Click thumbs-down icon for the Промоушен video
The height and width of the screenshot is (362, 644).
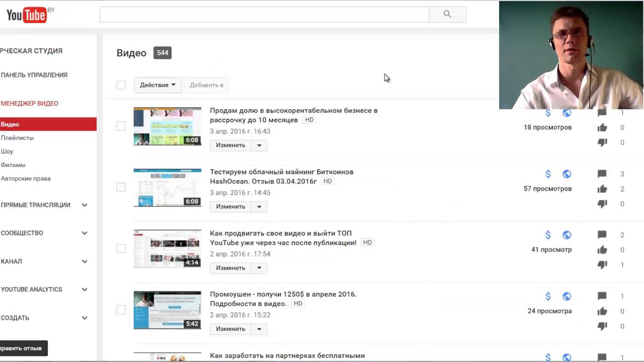(x=602, y=326)
